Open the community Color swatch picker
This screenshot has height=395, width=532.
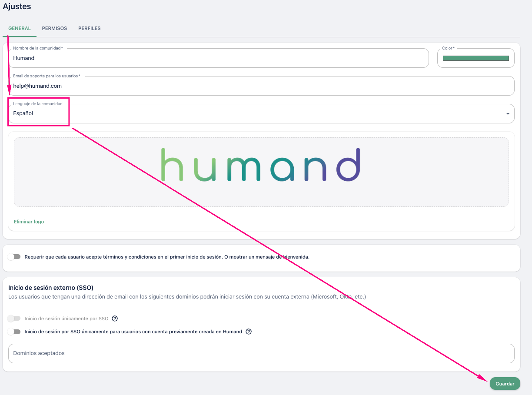[475, 58]
